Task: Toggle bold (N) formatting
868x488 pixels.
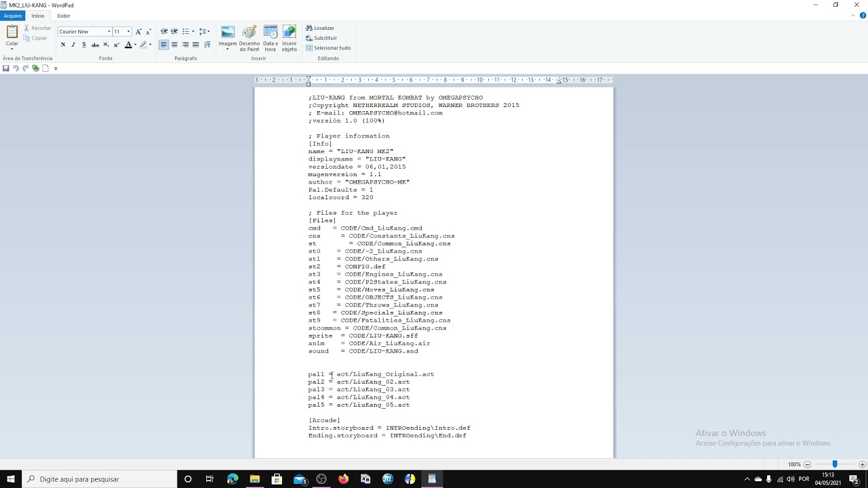Action: coord(63,45)
